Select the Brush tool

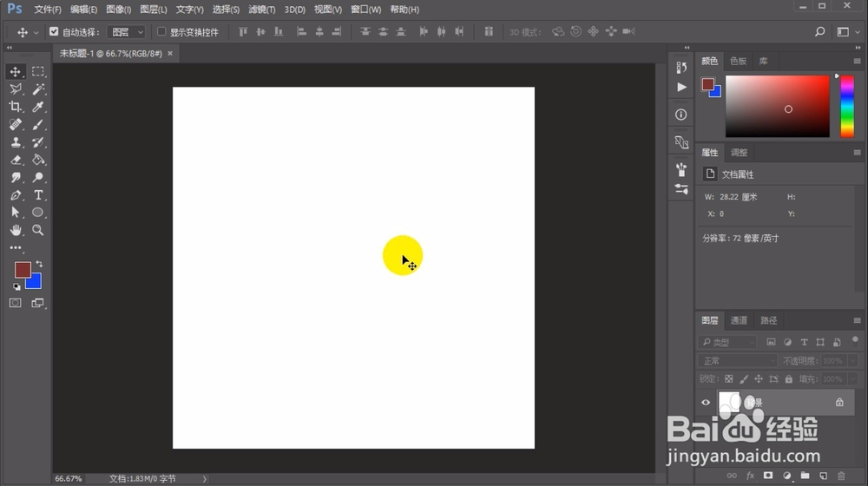click(37, 124)
